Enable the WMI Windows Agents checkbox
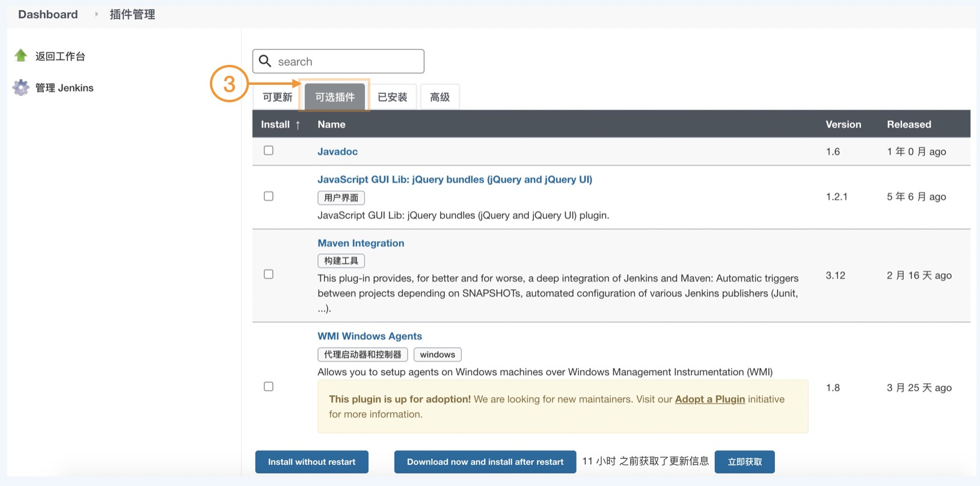This screenshot has height=486, width=980. (x=269, y=386)
